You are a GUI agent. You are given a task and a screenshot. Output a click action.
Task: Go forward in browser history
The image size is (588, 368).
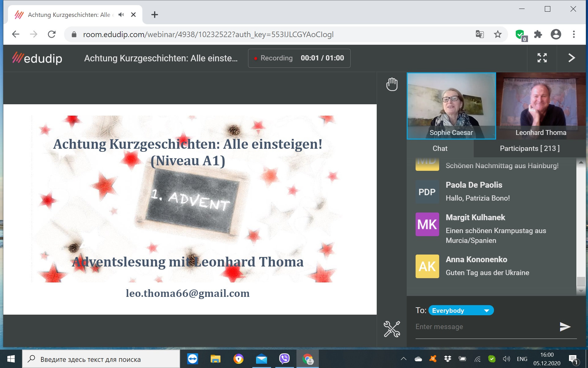[x=34, y=34]
